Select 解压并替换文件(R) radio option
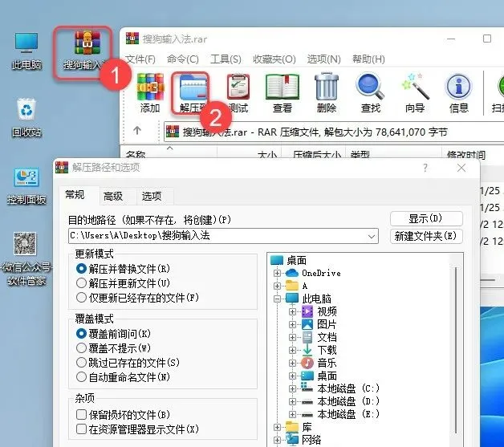504x447 pixels. (x=123, y=269)
